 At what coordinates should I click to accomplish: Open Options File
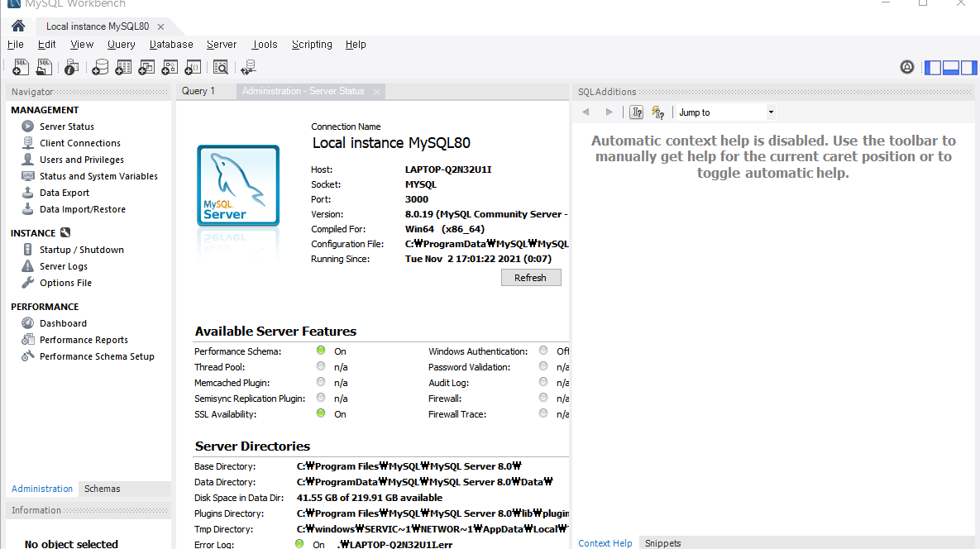pyautogui.click(x=65, y=282)
